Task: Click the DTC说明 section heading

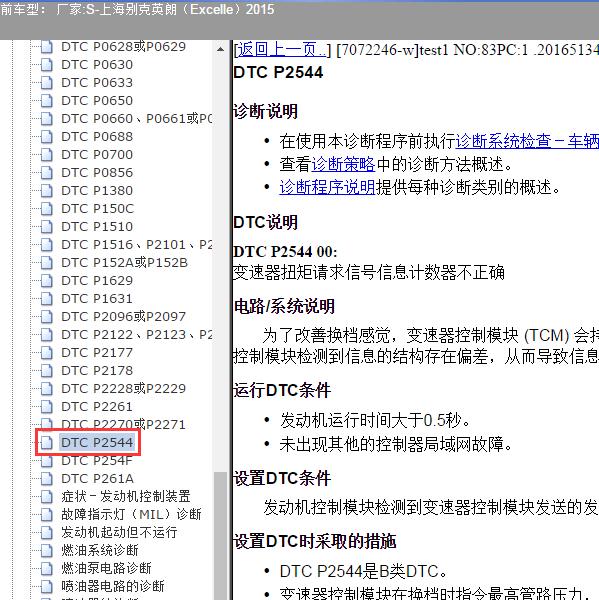Action: (x=266, y=222)
